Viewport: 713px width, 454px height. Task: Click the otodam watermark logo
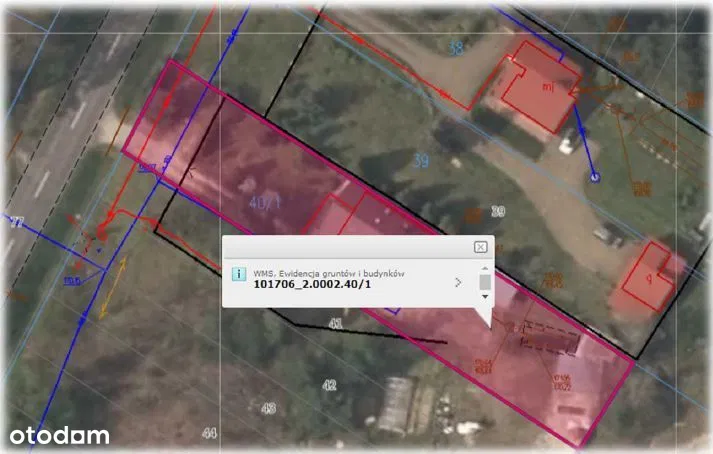[x=60, y=435]
